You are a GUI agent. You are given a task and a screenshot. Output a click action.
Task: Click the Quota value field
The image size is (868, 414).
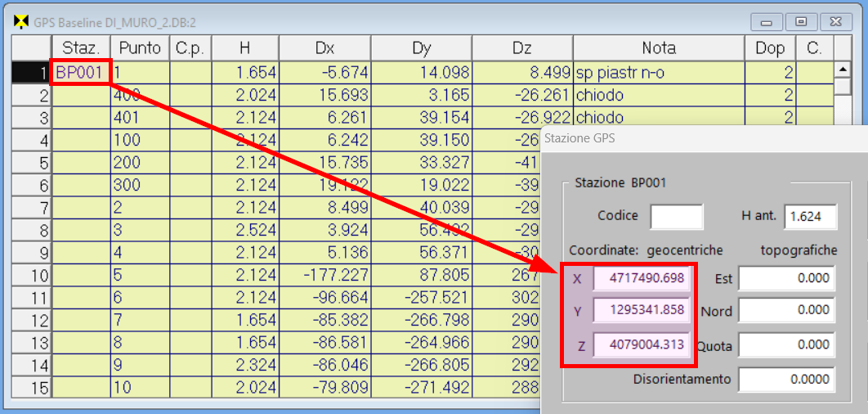(x=788, y=345)
